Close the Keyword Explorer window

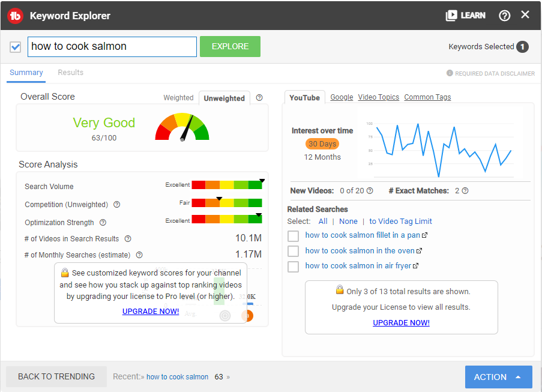point(525,14)
